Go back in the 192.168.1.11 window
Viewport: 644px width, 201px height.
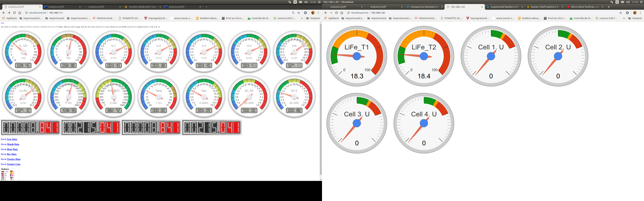(x=4, y=13)
